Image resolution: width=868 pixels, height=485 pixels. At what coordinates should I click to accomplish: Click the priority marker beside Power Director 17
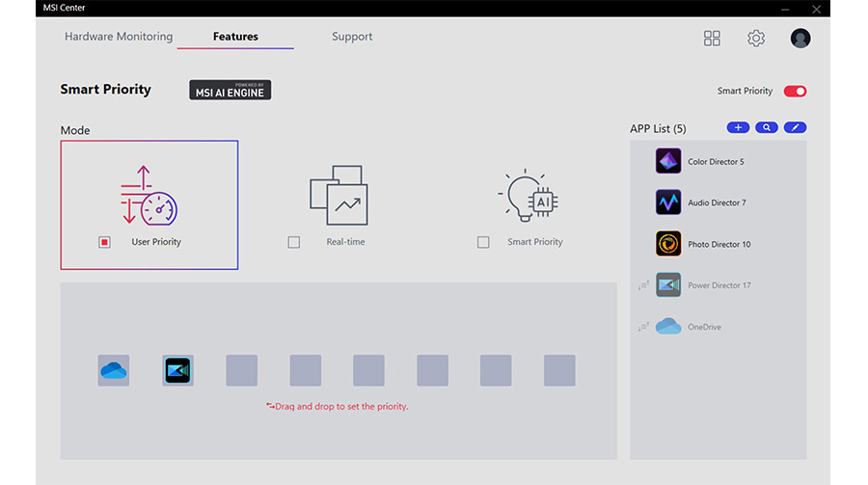[643, 285]
